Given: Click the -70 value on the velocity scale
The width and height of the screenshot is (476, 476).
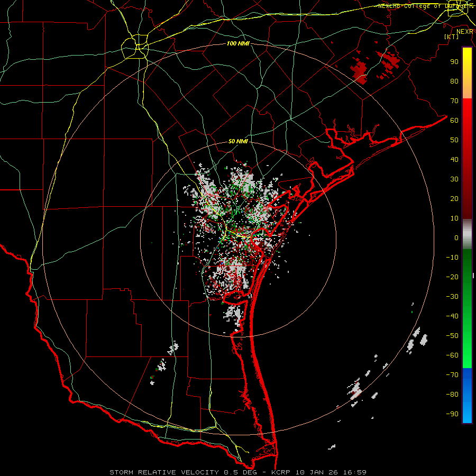Looking at the screenshot, I should [452, 374].
